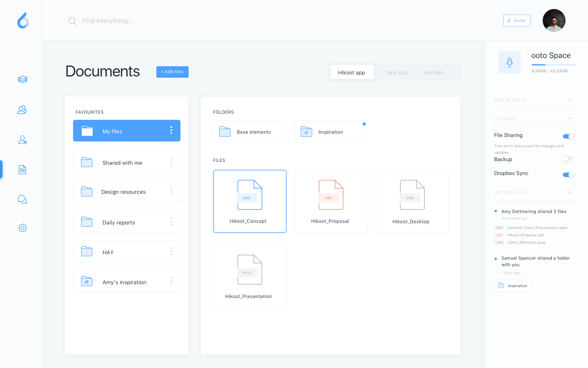Select the documents sidebar icon
Viewport: 588px width, 368px height.
coord(22,170)
